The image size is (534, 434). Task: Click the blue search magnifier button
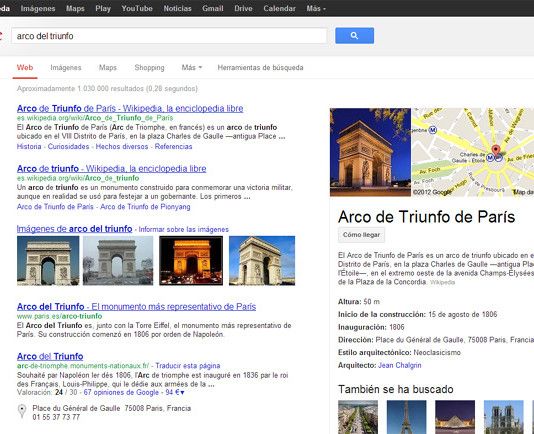354,35
